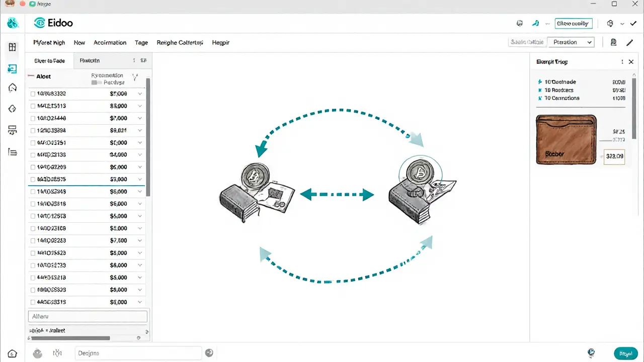Type in the Alteru input field

point(88,316)
